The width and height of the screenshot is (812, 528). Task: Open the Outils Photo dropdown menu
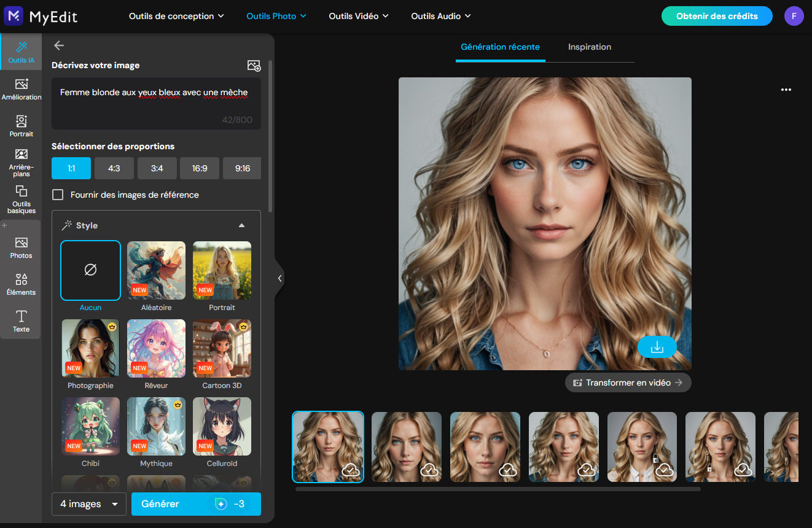tap(276, 16)
